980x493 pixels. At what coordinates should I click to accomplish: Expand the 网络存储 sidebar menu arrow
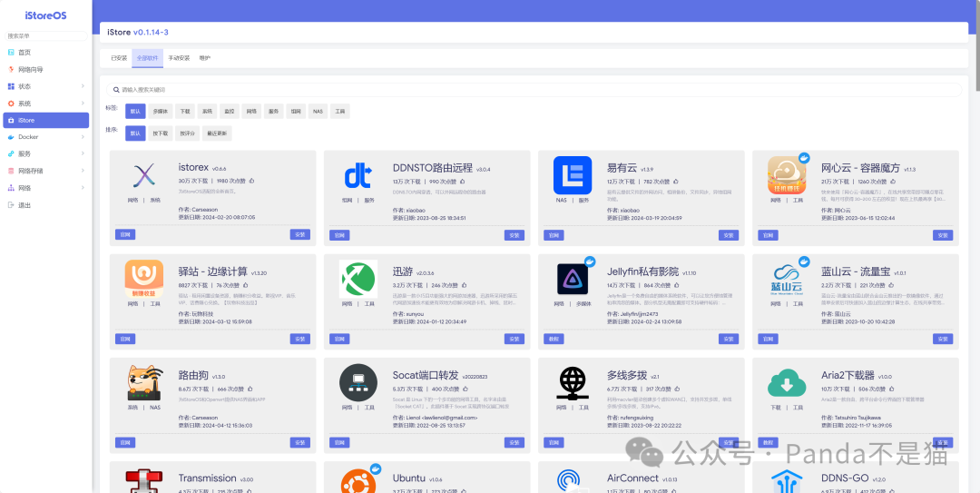tap(83, 171)
